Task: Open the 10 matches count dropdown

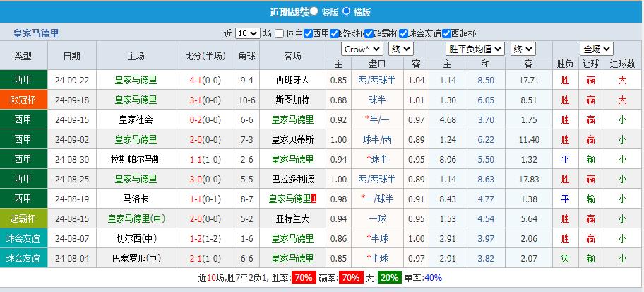Action: (x=247, y=33)
